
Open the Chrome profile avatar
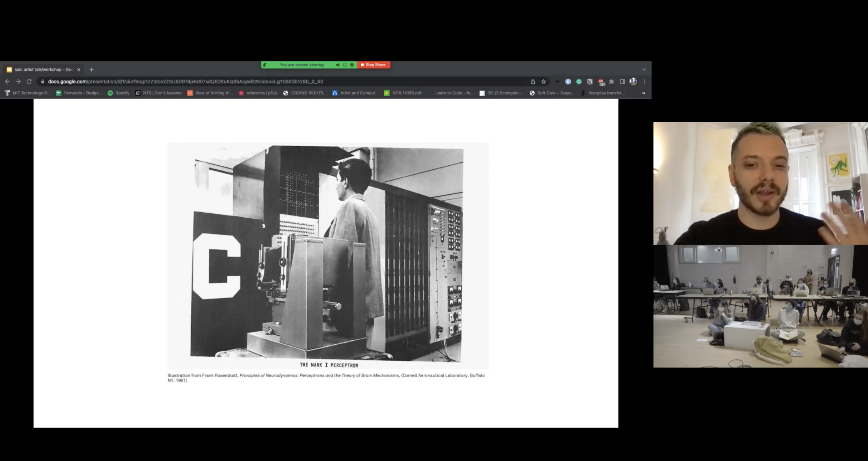[x=633, y=82]
